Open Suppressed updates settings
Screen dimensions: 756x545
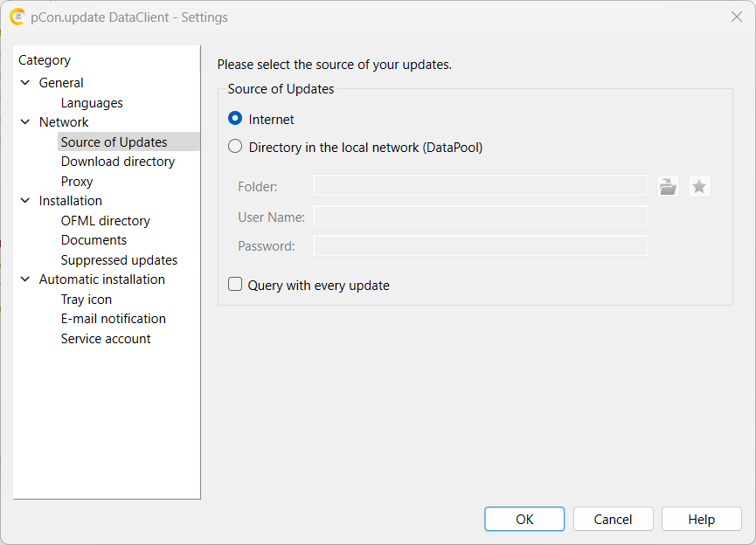pyautogui.click(x=119, y=260)
